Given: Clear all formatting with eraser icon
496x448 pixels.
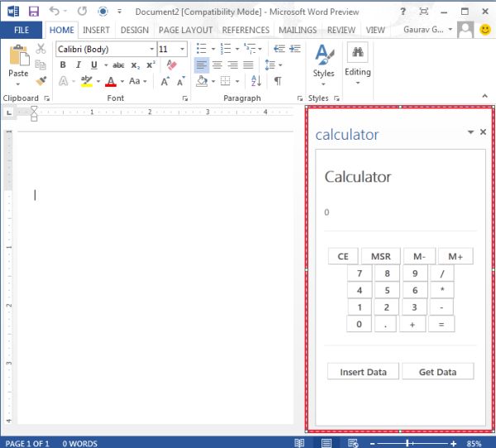Looking at the screenshot, I should pyautogui.click(x=171, y=65).
